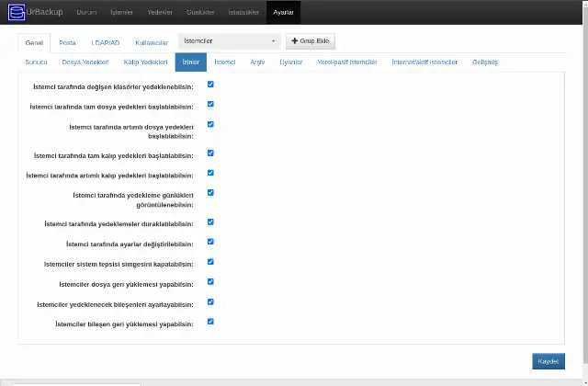Open the Yerel/pasif istemciler tab

tap(347, 62)
